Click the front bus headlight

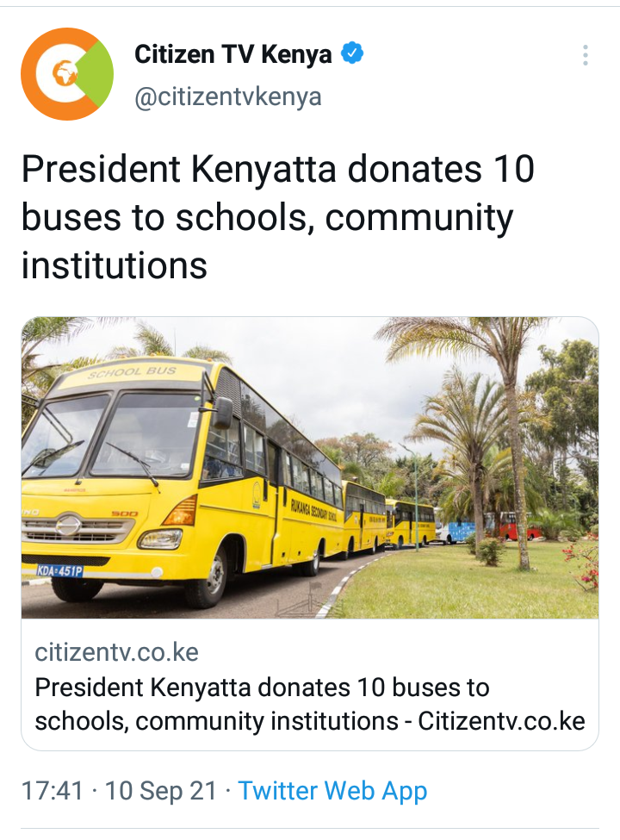pos(160,538)
